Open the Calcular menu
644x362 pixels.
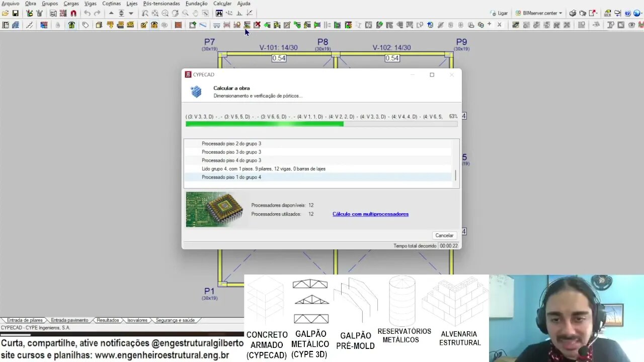pos(222,4)
